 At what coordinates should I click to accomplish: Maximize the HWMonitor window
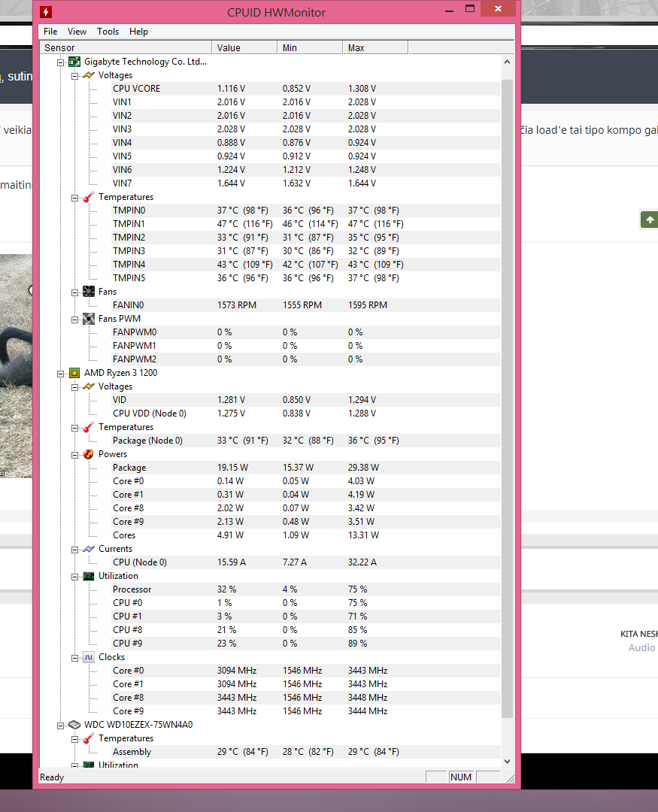[470, 9]
